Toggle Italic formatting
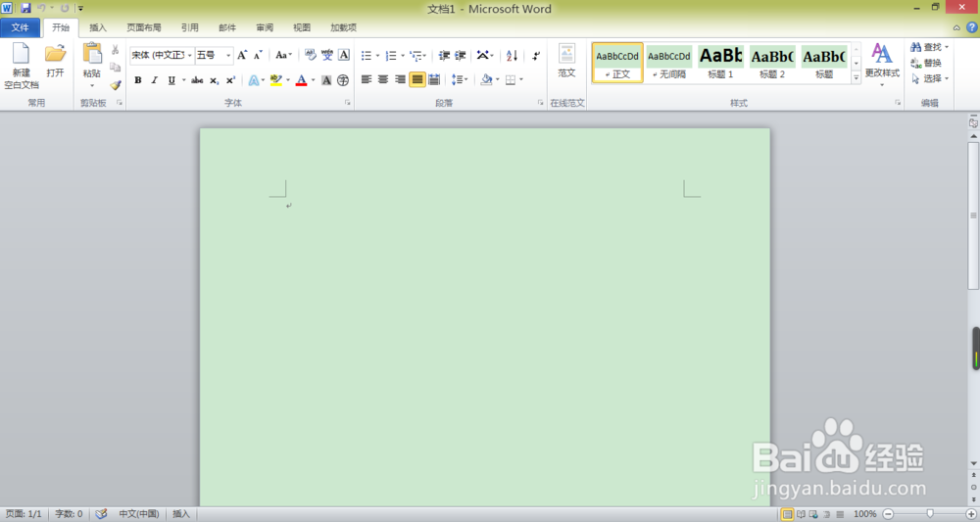980x522 pixels. pos(155,80)
